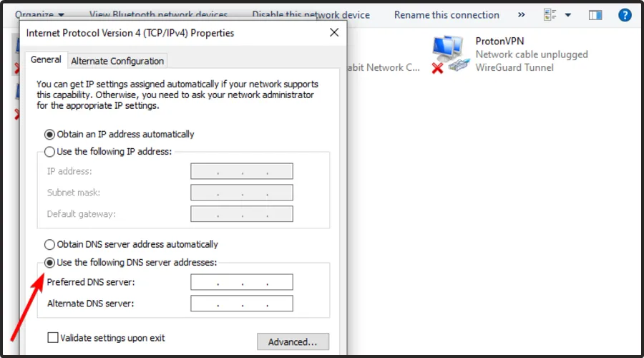Toggle the preview pane icon
Viewport: 644px width, 358px height.
pos(595,14)
